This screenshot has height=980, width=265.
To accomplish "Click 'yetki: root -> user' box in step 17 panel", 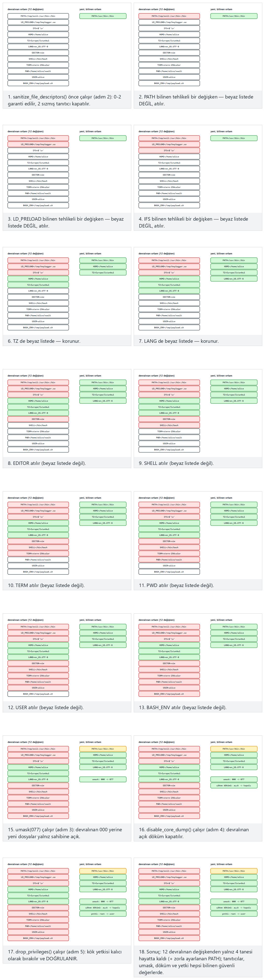I will click(x=103, y=914).
